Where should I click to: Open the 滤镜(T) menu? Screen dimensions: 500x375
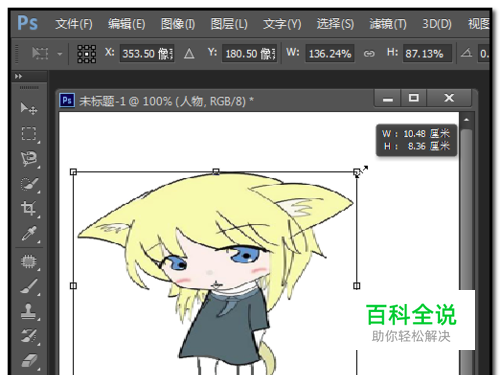(x=388, y=24)
